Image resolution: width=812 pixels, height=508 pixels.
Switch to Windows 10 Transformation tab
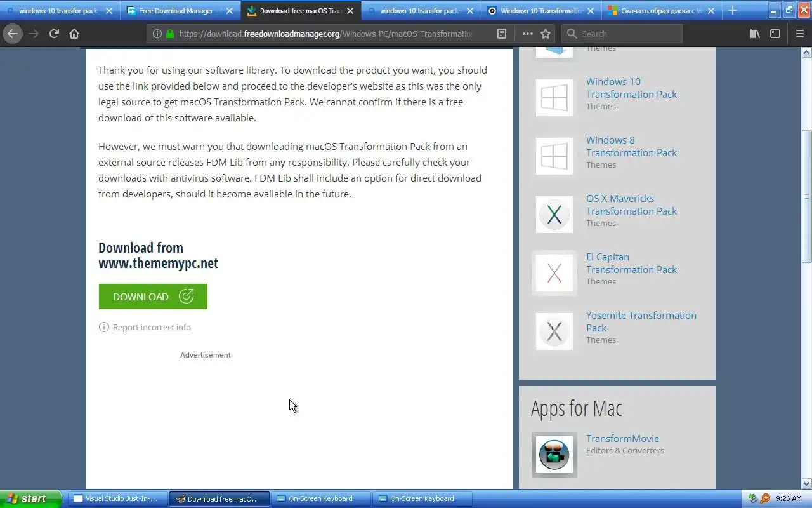pos(542,11)
